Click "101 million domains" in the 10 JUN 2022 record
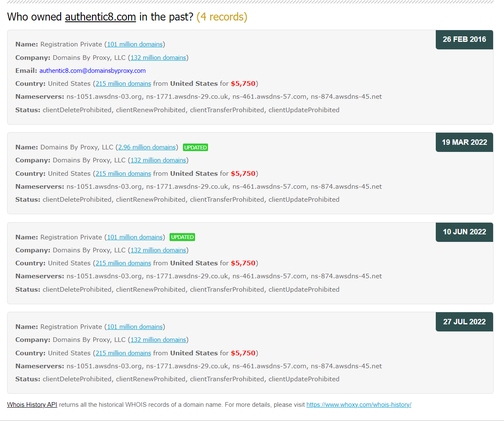 point(135,237)
